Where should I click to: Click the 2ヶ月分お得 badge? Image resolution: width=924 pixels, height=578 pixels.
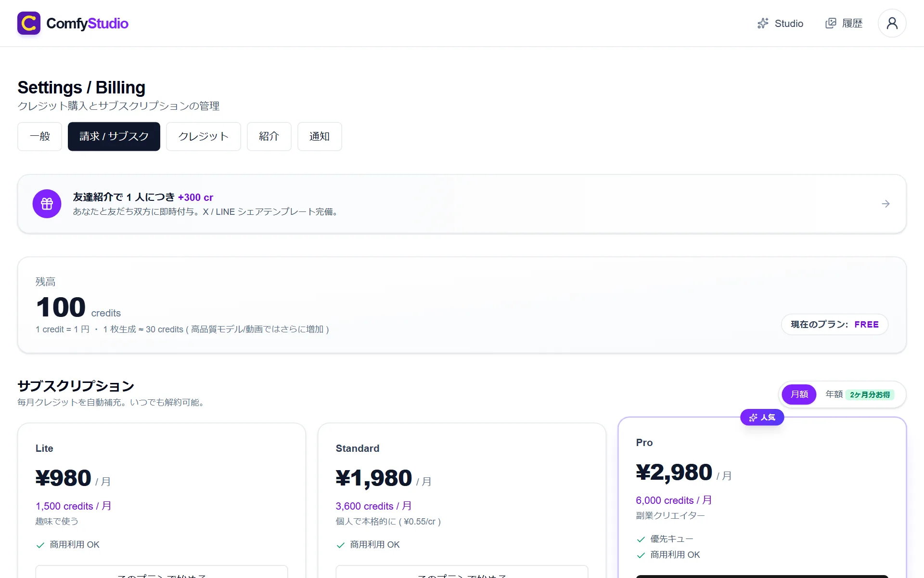(870, 394)
